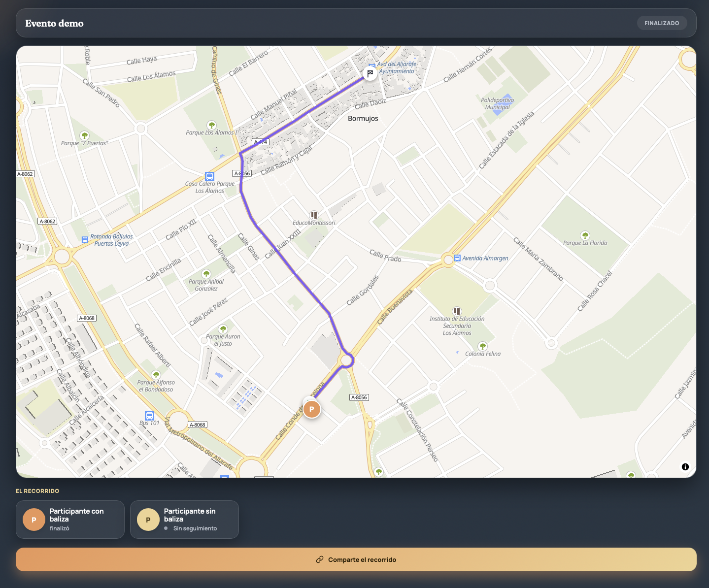Click the EducoMontessori school icon
709x588 pixels.
coord(314,215)
